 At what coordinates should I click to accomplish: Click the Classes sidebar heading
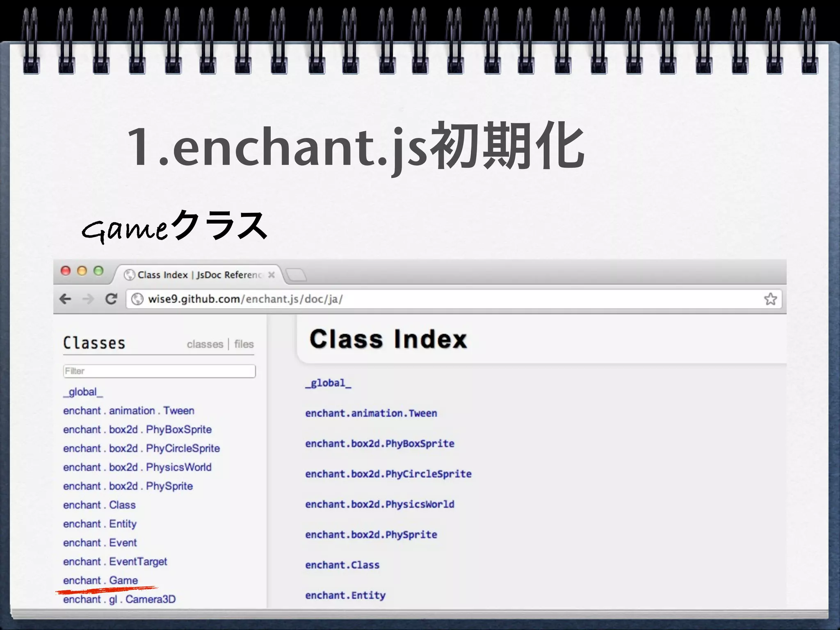(94, 343)
